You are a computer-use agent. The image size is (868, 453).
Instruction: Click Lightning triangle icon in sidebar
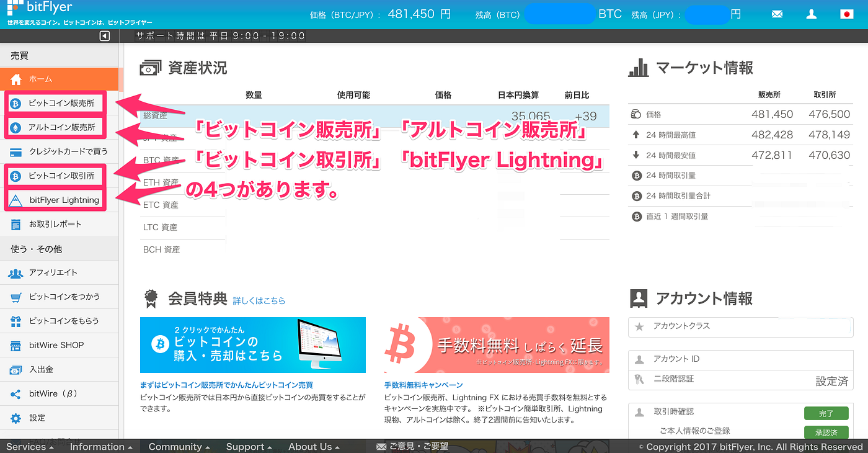(x=16, y=200)
